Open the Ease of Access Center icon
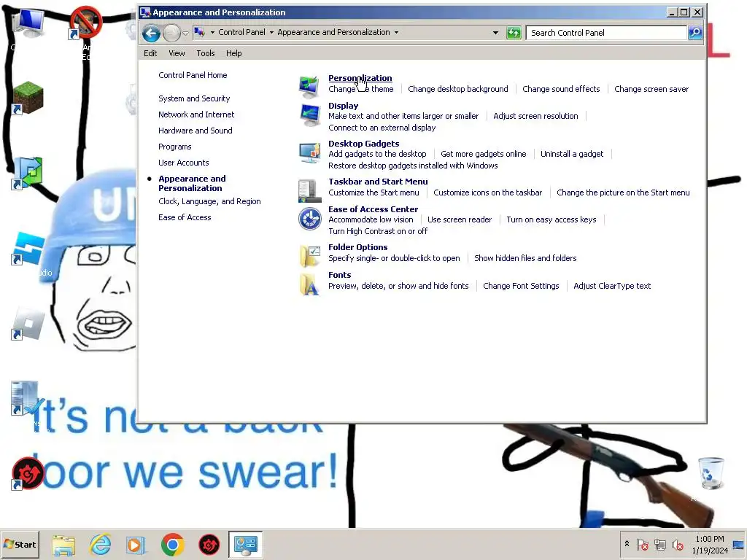 tap(309, 219)
